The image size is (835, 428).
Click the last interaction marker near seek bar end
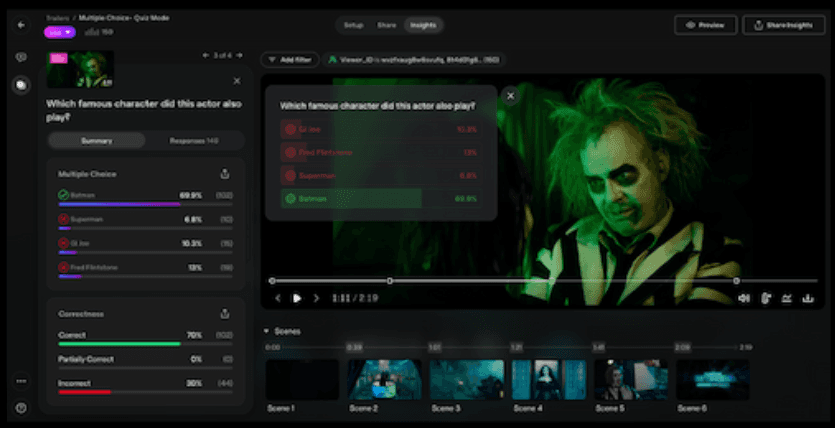[x=736, y=281]
